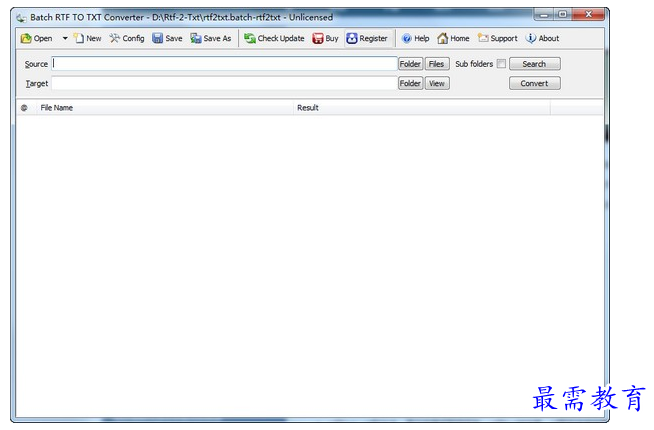This screenshot has height=430, width=654.
Task: Open Help from the toolbar
Action: pos(415,38)
